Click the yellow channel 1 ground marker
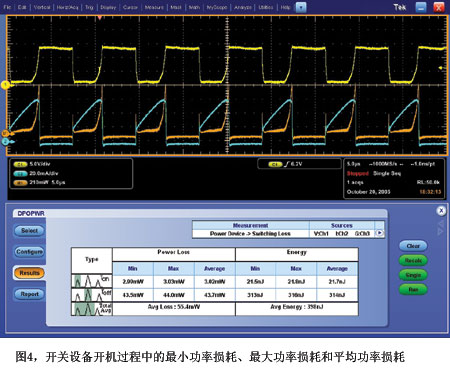This screenshot has height=370, width=450. 5,85
